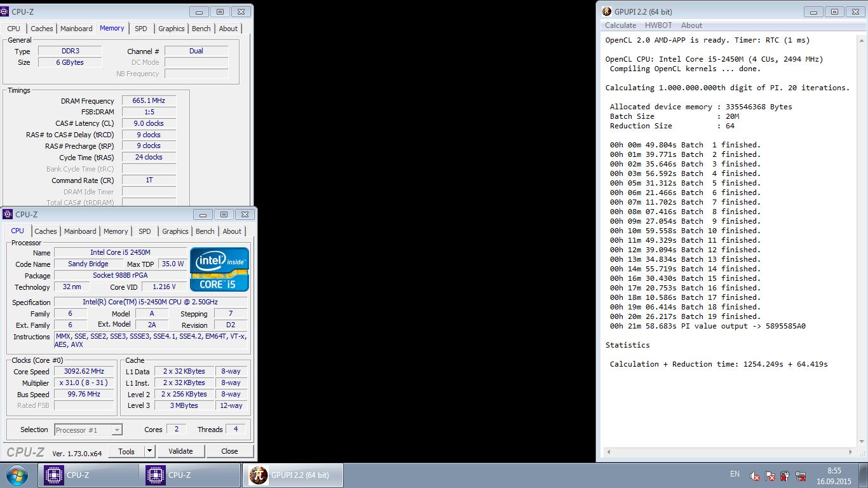Click 'Calculation + Reduction time' statistics line

(719, 364)
